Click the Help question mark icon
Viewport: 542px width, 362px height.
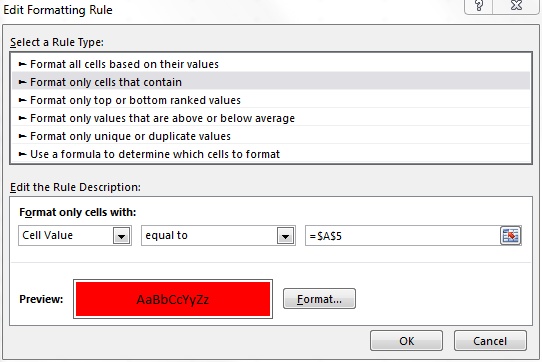[x=479, y=6]
